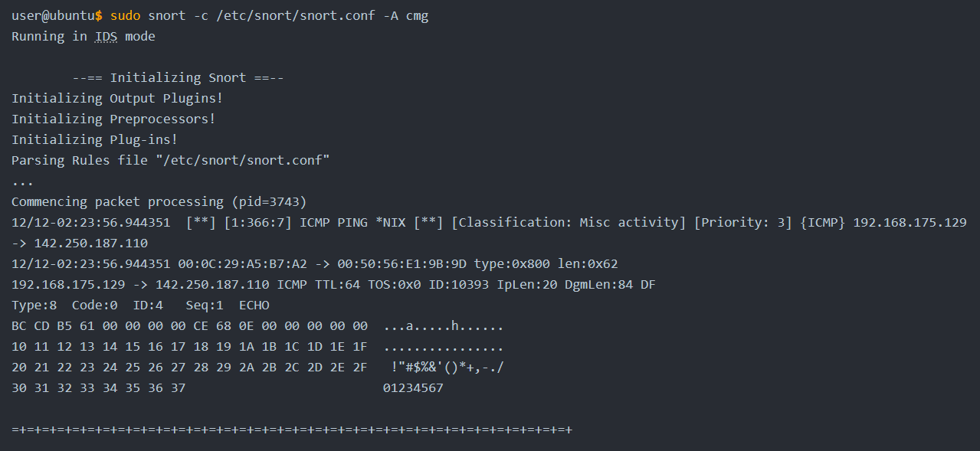Click the Initializing Preprocessors! line
The height and width of the screenshot is (451, 980).
(113, 119)
